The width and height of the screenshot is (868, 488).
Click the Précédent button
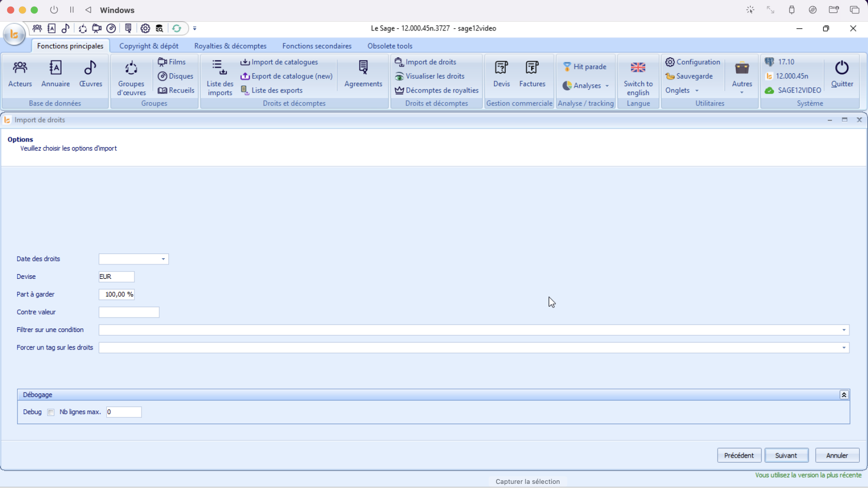tap(739, 455)
